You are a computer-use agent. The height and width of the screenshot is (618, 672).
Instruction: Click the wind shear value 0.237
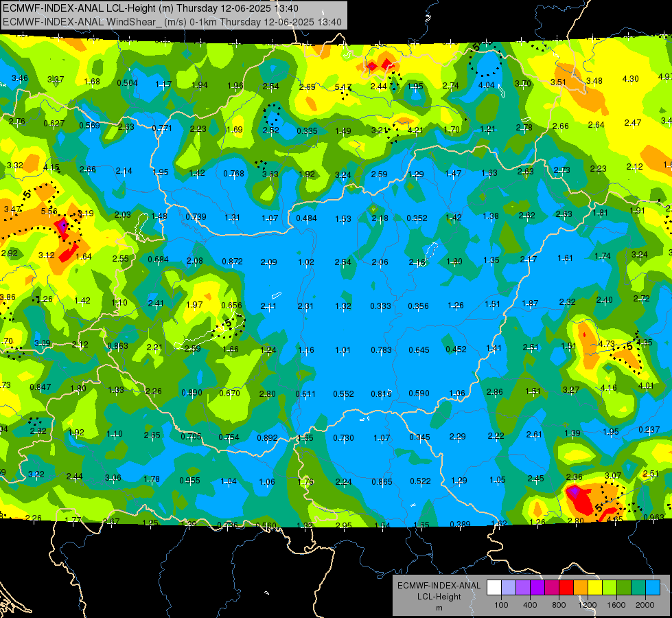click(x=649, y=430)
